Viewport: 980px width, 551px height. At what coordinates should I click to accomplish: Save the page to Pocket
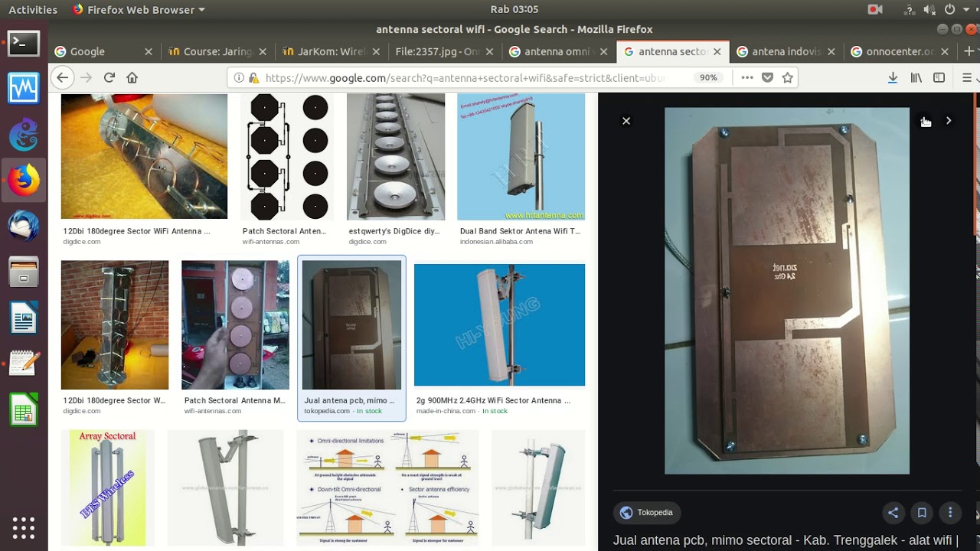tap(767, 77)
